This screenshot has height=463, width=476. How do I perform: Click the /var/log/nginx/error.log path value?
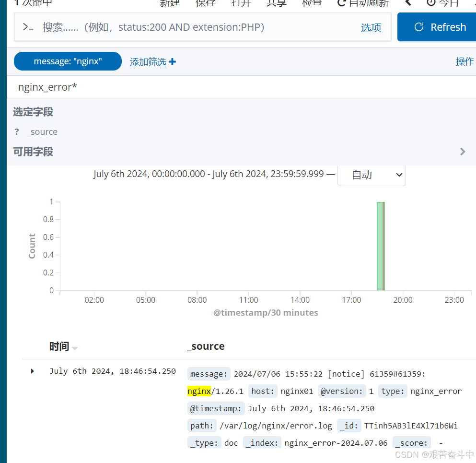(276, 426)
